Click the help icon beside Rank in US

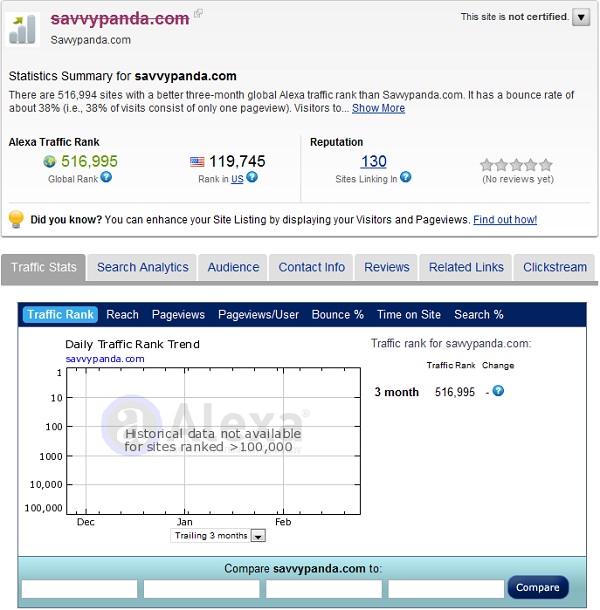pyautogui.click(x=252, y=178)
